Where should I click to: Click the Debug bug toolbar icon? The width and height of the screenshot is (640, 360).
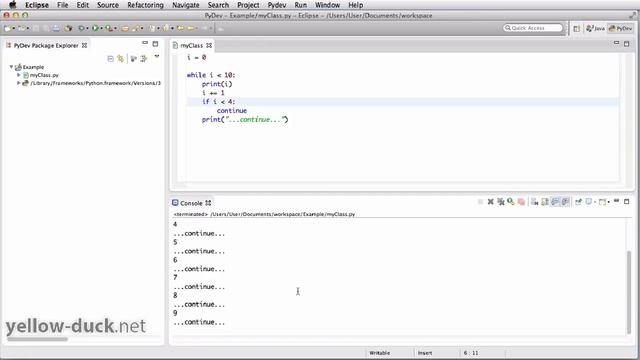[x=81, y=28]
